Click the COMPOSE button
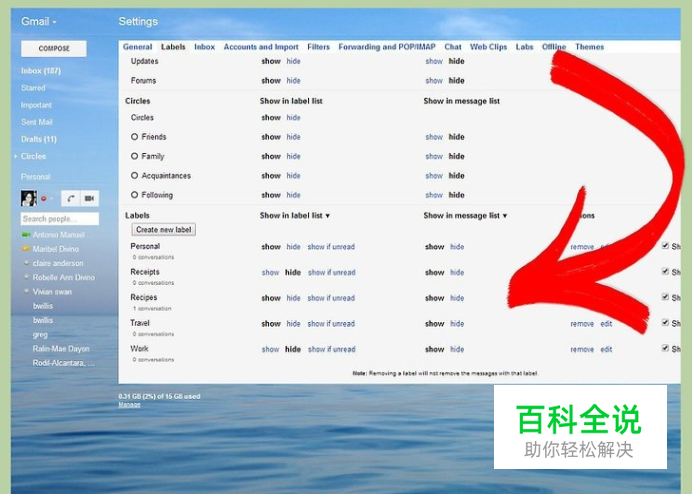 tap(54, 49)
